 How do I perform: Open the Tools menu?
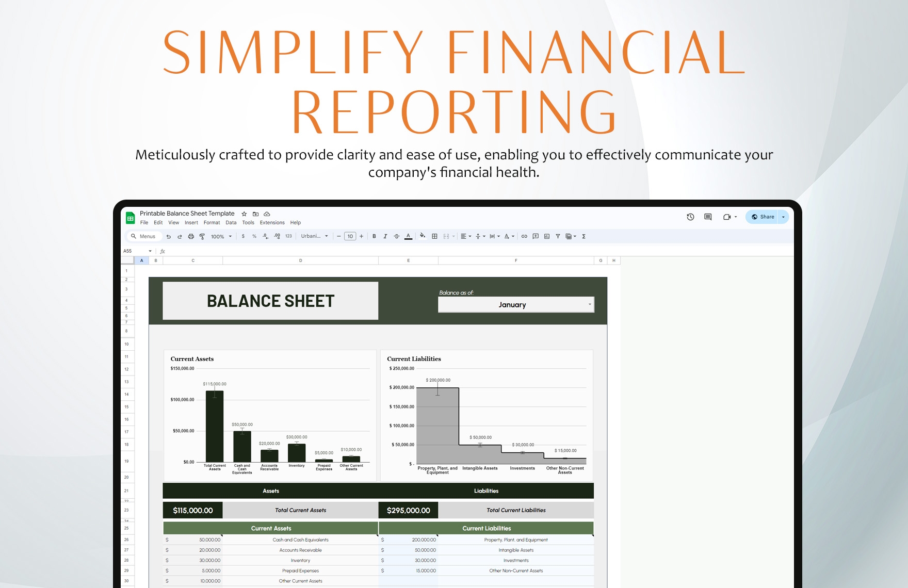pos(248,223)
